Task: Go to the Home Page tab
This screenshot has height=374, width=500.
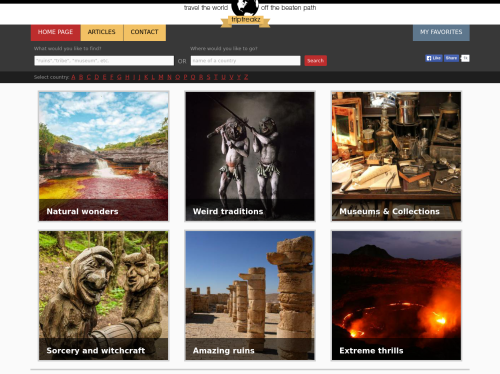Action: (55, 32)
